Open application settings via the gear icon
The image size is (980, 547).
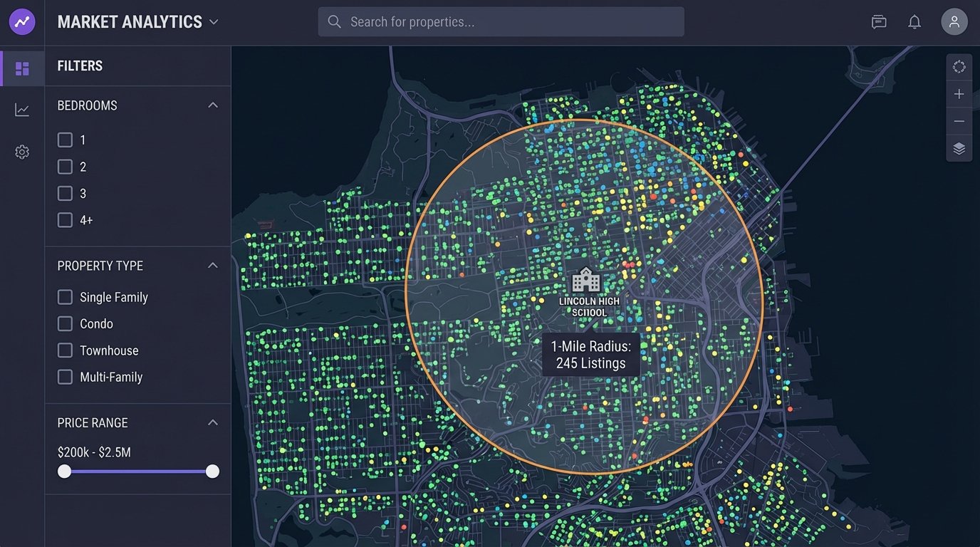tap(22, 151)
